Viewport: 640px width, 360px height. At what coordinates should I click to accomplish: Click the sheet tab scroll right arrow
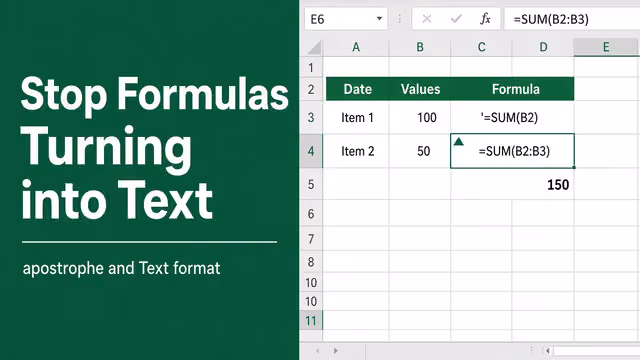point(336,351)
